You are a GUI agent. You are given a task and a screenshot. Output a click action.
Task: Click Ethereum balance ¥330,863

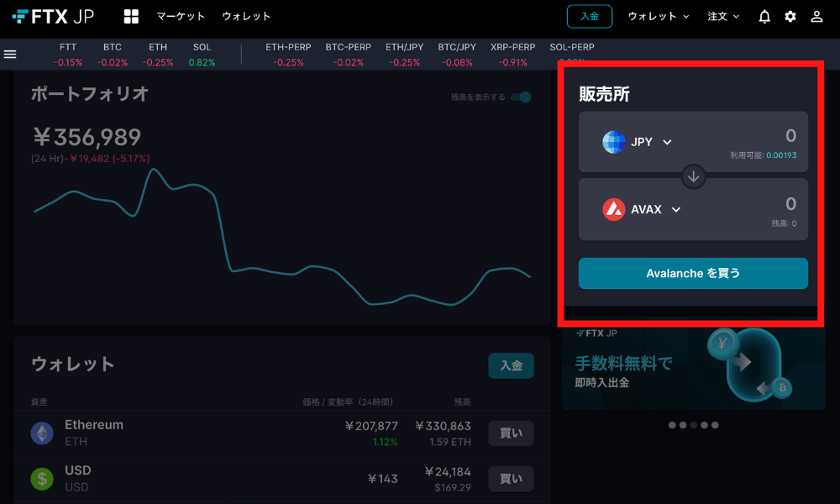click(x=443, y=427)
